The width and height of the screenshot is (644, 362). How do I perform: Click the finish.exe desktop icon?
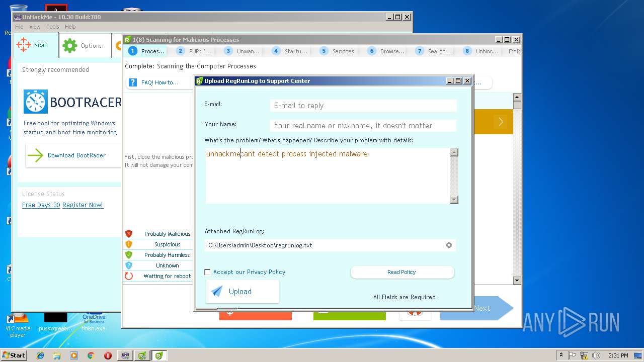94,322
